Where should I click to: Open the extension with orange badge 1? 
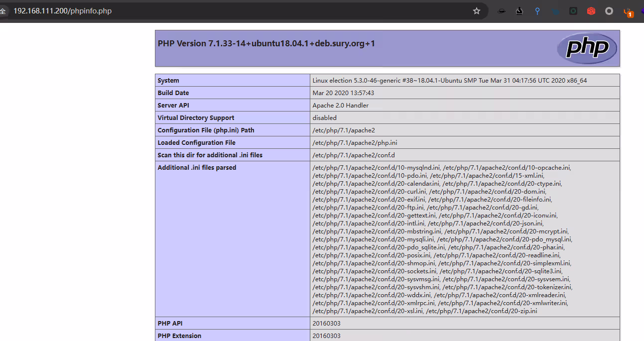point(629,12)
